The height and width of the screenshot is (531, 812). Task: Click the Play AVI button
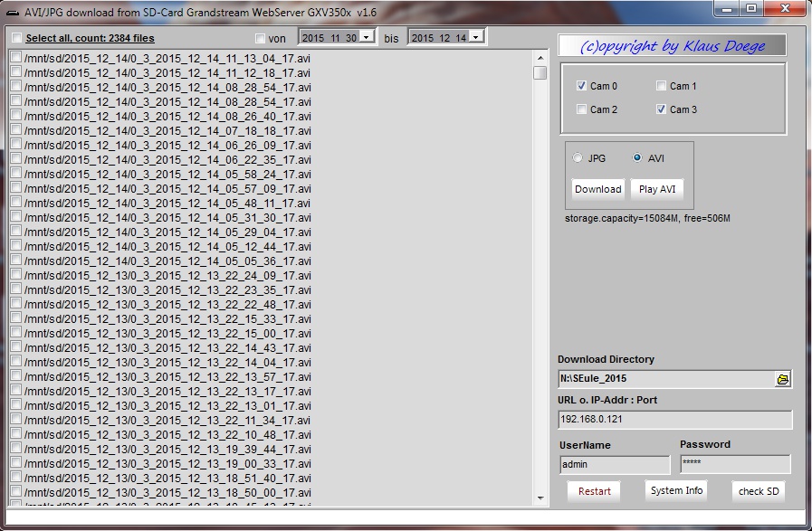(x=656, y=189)
